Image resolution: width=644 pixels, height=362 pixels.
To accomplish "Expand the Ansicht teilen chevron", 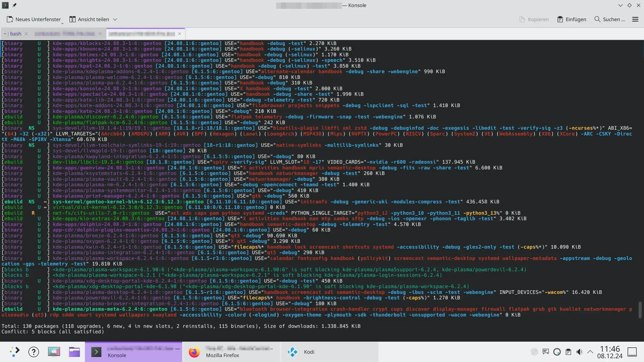I will 115,19.
